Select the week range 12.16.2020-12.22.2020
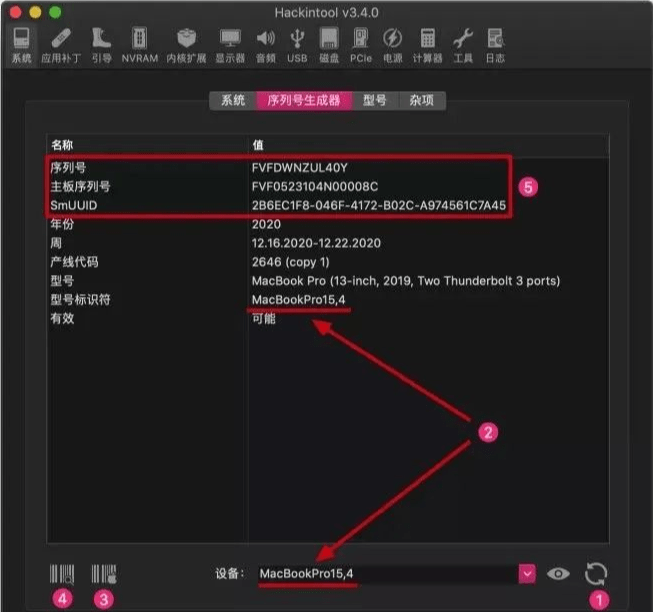653x612 pixels. point(316,243)
